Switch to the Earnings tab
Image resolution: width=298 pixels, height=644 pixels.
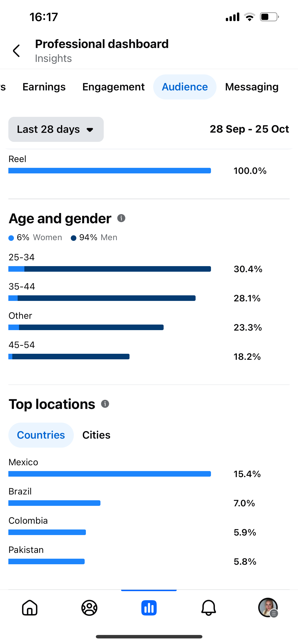pos(44,87)
